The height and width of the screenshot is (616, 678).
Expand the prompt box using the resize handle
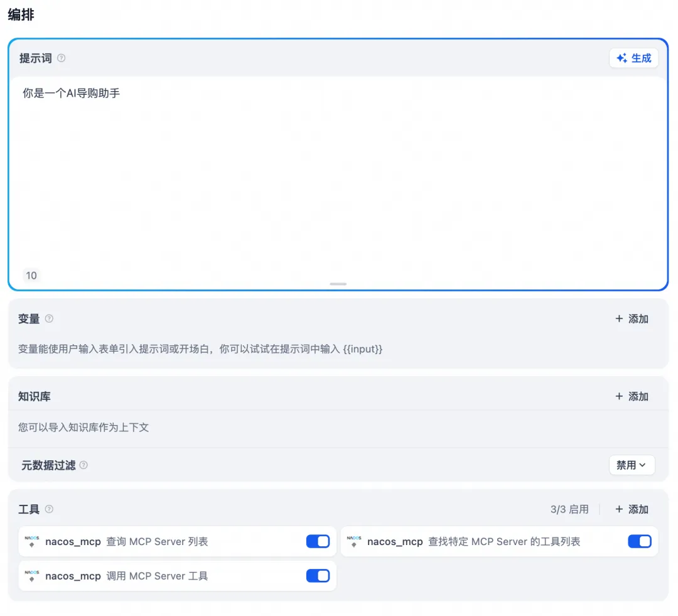[x=338, y=284]
